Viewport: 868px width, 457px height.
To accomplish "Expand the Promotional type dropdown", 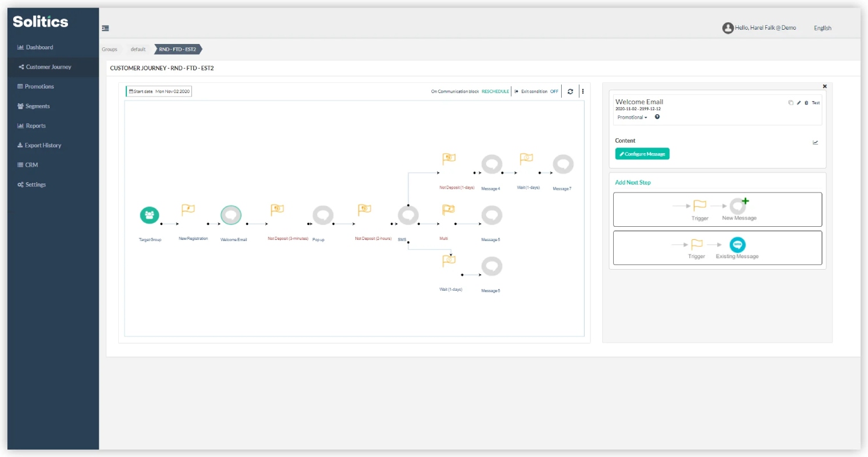I will 632,117.
